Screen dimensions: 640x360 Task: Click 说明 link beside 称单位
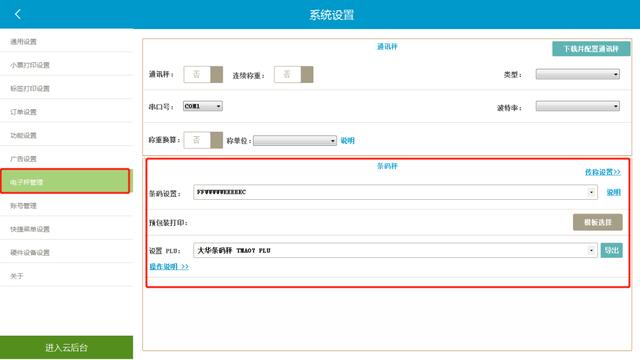(348, 141)
